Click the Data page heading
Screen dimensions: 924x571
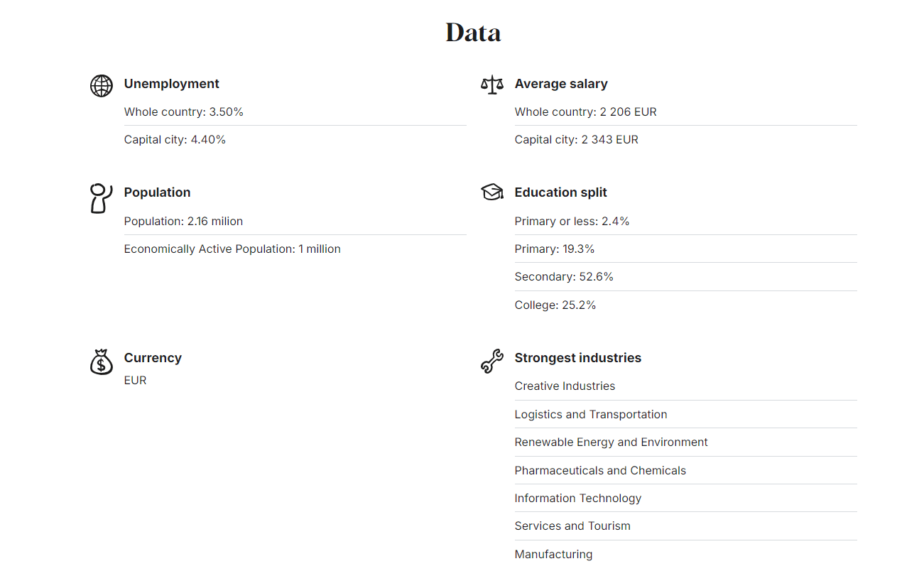(x=473, y=33)
